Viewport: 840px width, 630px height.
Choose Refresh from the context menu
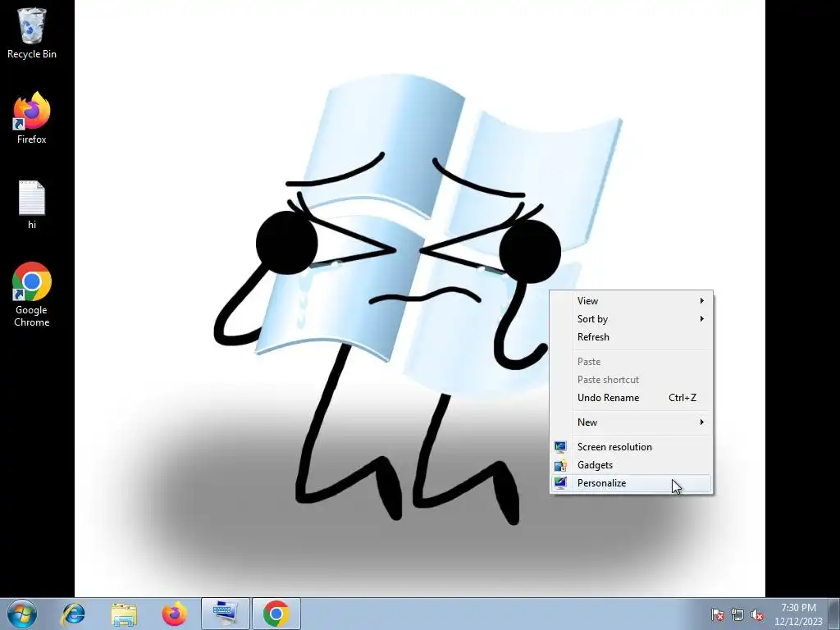click(632, 337)
